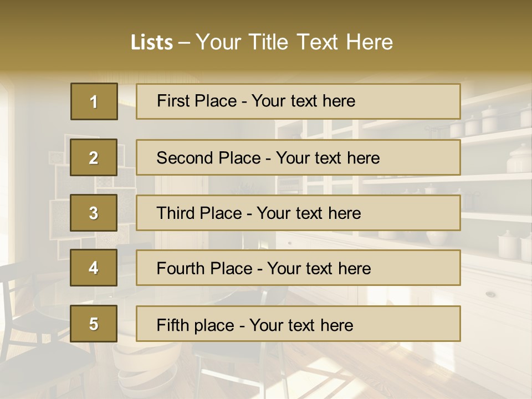Viewport: 532px width, 399px height.
Task: Click the Fifth place text box
Action: 298,324
